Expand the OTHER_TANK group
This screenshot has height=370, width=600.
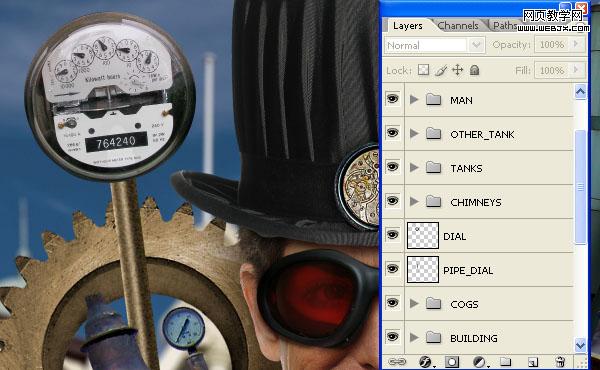pos(414,134)
